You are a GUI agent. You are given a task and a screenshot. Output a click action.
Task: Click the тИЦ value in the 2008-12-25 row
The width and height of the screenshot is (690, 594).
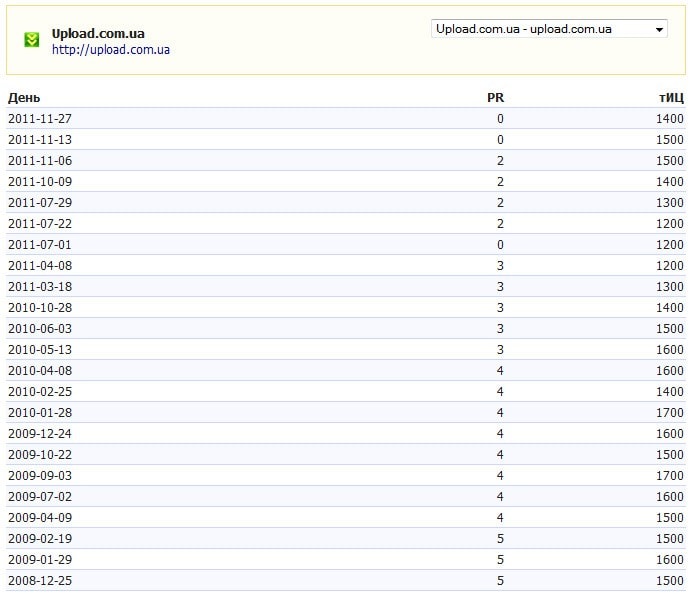click(670, 581)
